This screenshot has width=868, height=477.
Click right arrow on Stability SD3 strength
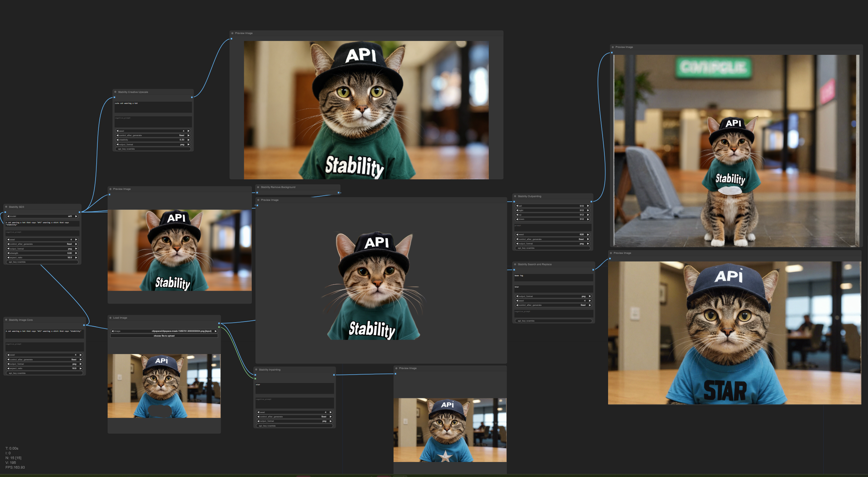pyautogui.click(x=76, y=253)
